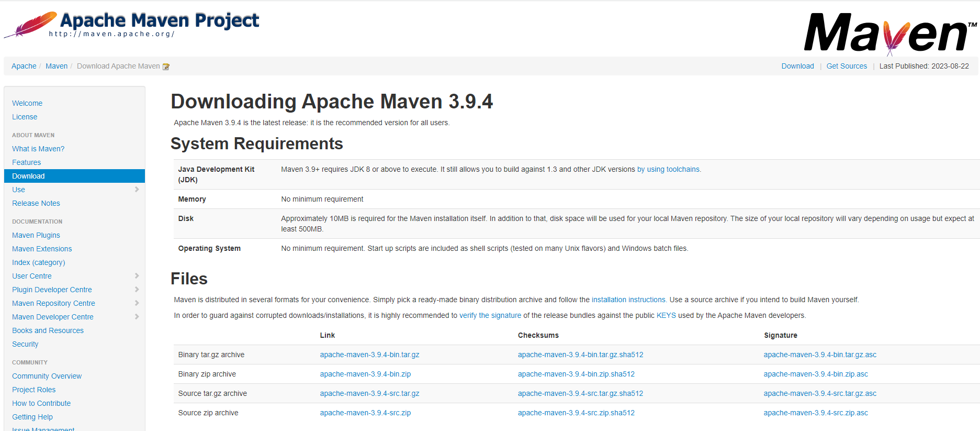Click the 'Checksums' column header
This screenshot has height=431, width=980.
(538, 335)
